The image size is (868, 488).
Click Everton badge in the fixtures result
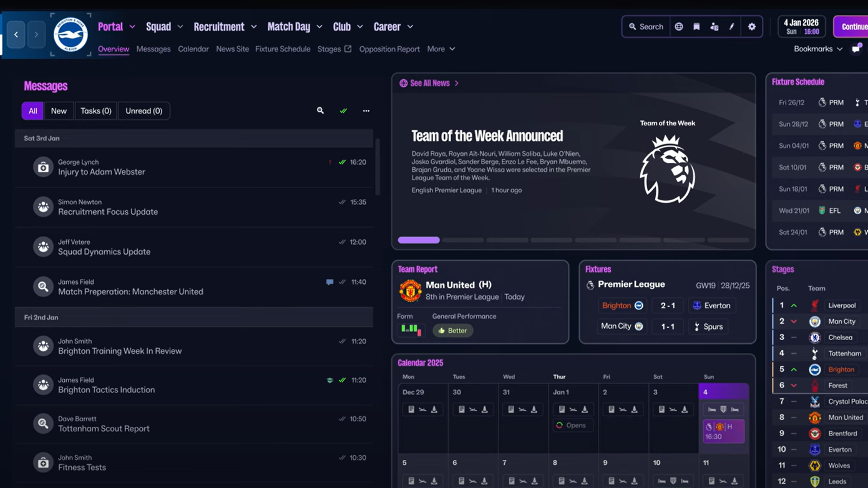tap(697, 305)
